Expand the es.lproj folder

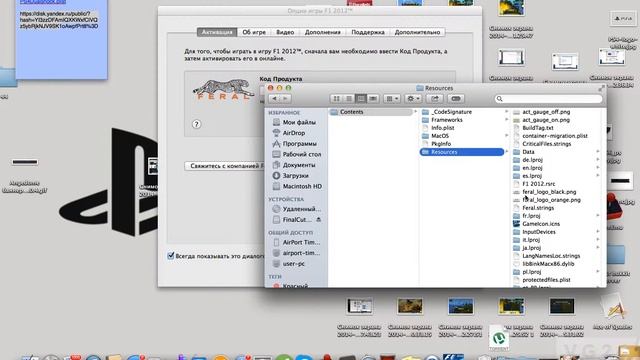(x=598, y=176)
